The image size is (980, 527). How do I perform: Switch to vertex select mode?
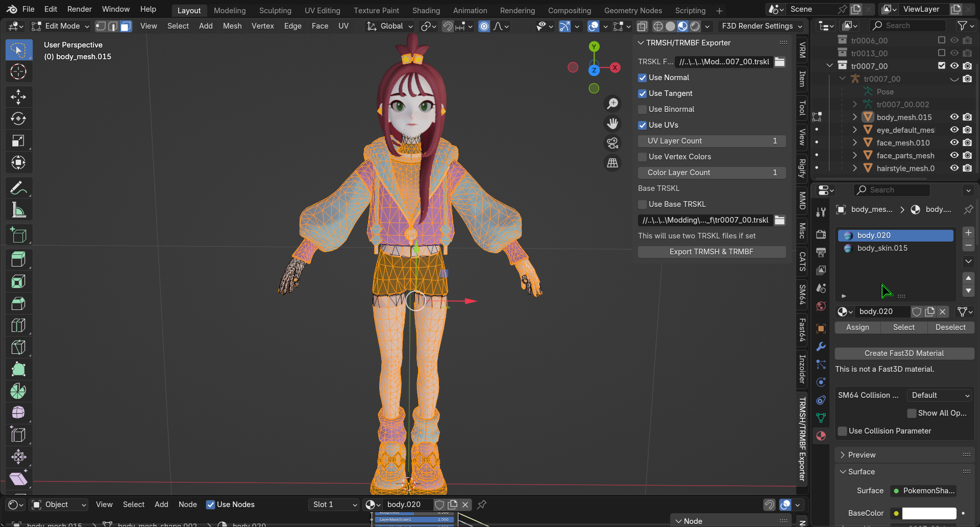click(x=101, y=26)
